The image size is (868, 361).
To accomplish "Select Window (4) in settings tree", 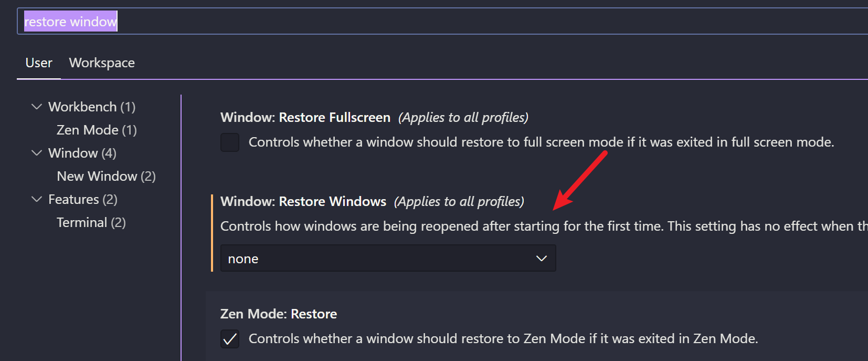I will (82, 153).
